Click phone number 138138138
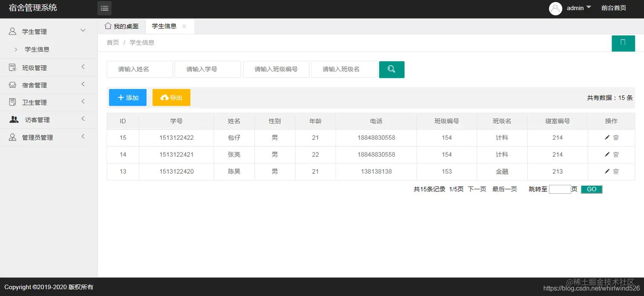 click(376, 171)
